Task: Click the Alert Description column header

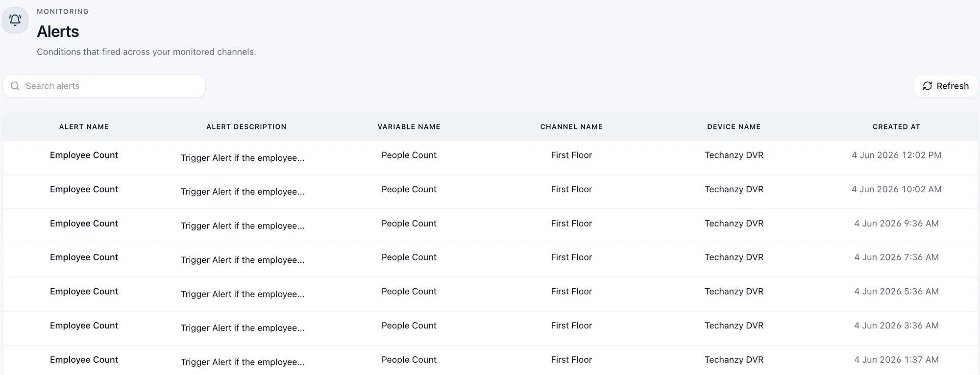Action: pyautogui.click(x=246, y=126)
